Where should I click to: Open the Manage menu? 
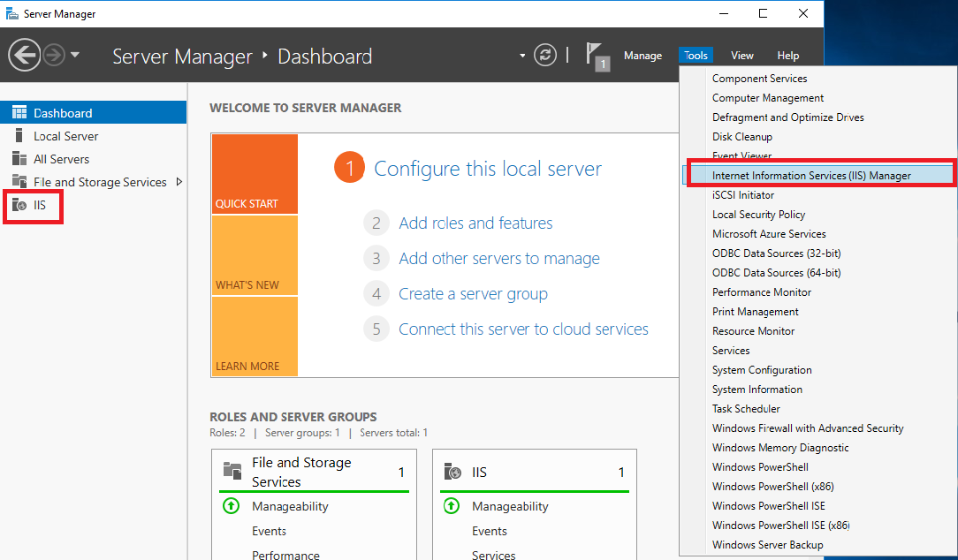[643, 55]
